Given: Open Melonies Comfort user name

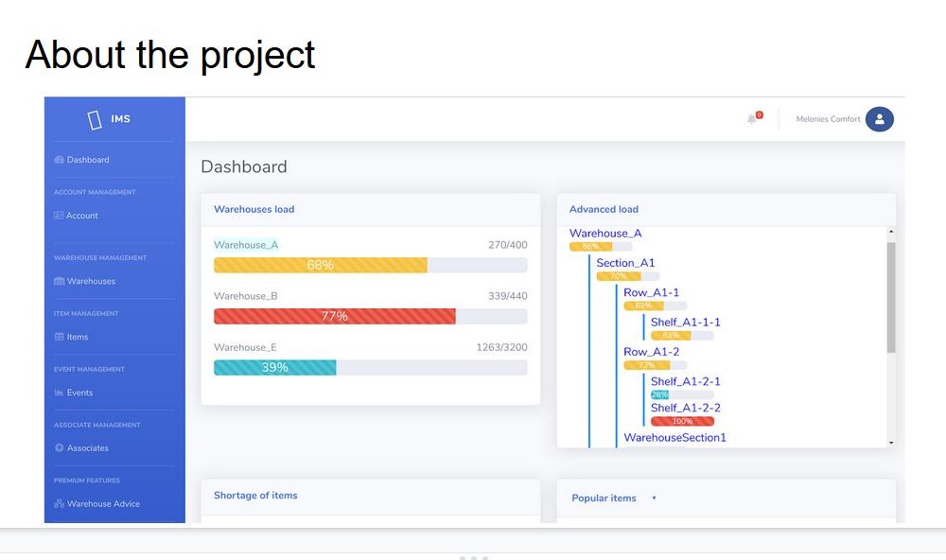Looking at the screenshot, I should pos(828,119).
